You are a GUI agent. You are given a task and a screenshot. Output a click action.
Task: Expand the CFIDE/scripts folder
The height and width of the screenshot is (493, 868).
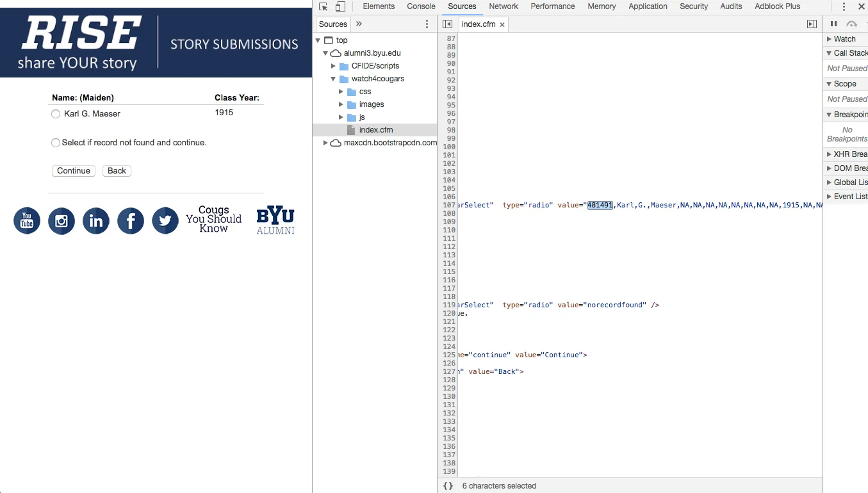[x=333, y=66]
